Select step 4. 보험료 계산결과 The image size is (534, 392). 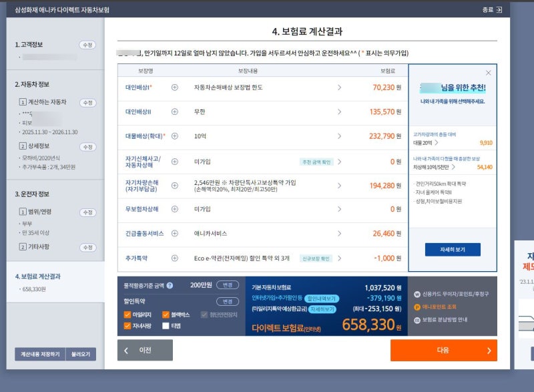(x=38, y=276)
